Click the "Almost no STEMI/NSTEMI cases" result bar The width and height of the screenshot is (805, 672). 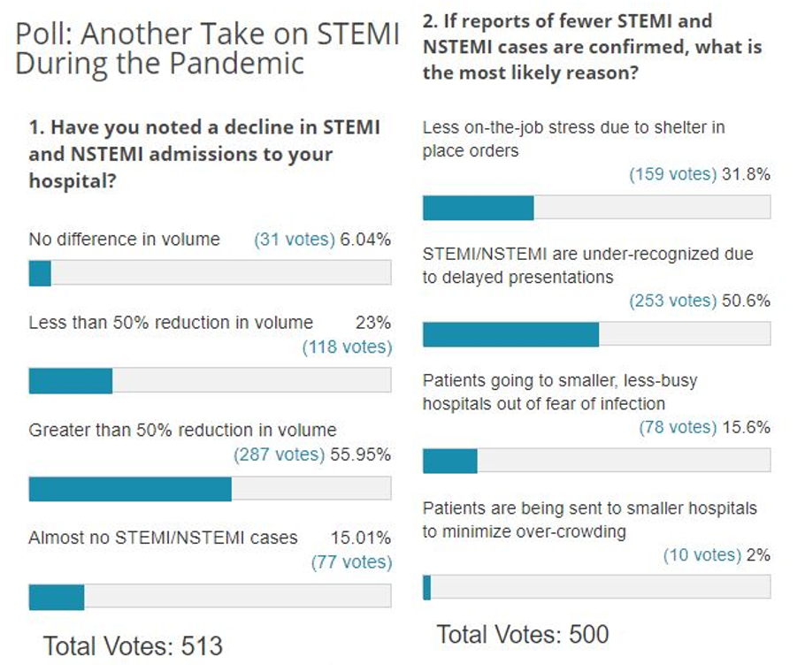click(x=210, y=597)
